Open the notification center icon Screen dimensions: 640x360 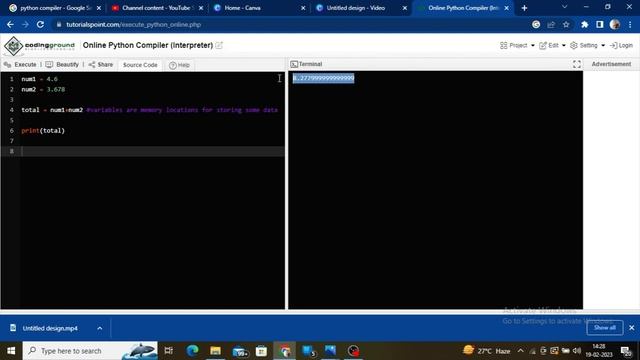coord(626,351)
